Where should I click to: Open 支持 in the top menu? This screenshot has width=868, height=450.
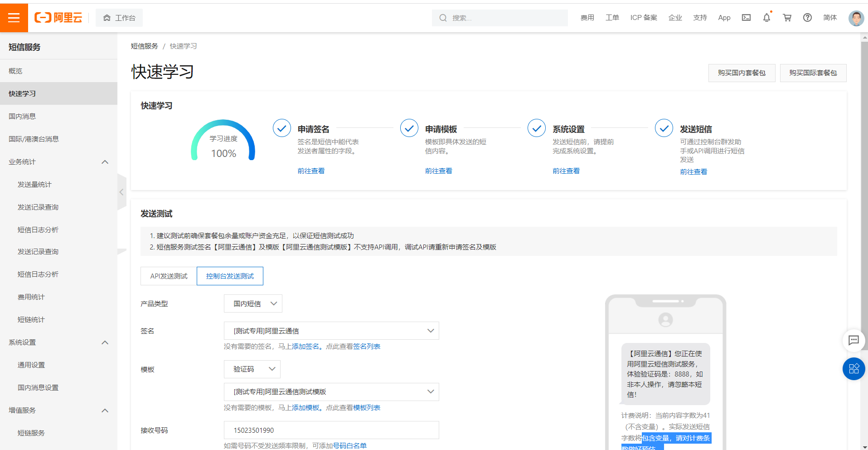700,18
